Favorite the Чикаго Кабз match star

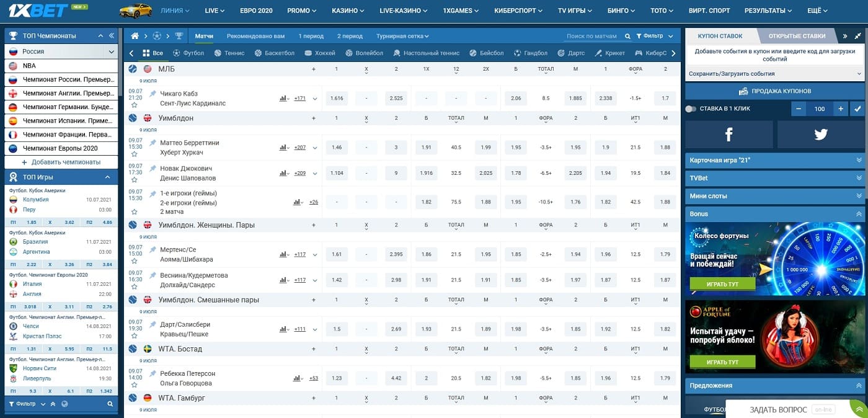pos(134,105)
